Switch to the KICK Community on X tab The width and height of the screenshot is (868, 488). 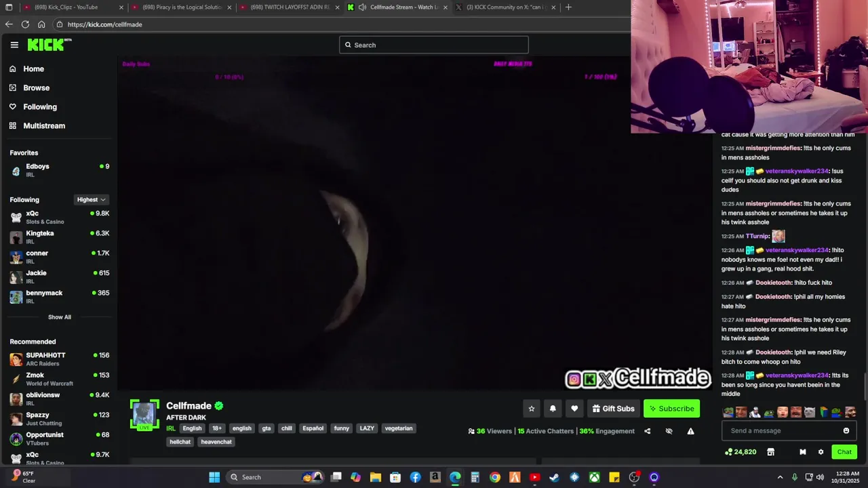(x=505, y=7)
